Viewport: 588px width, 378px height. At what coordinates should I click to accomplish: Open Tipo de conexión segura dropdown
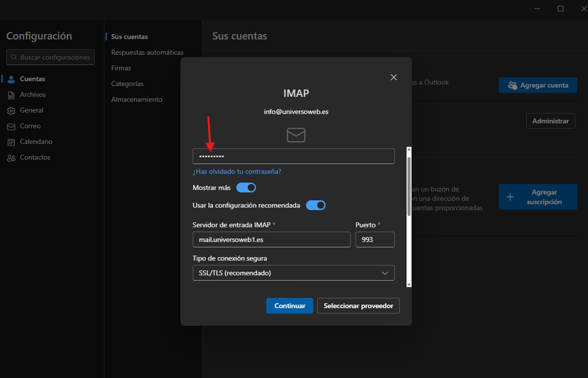pos(293,273)
